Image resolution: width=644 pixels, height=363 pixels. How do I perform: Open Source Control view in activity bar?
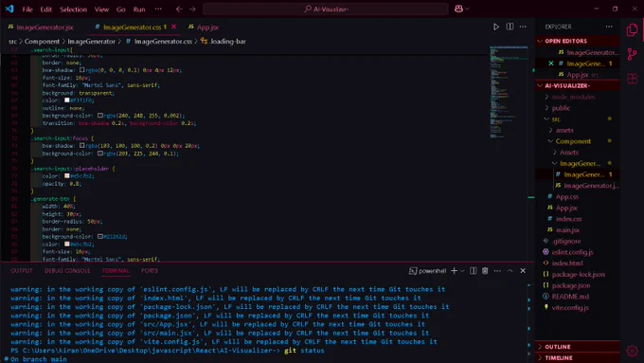[632, 54]
